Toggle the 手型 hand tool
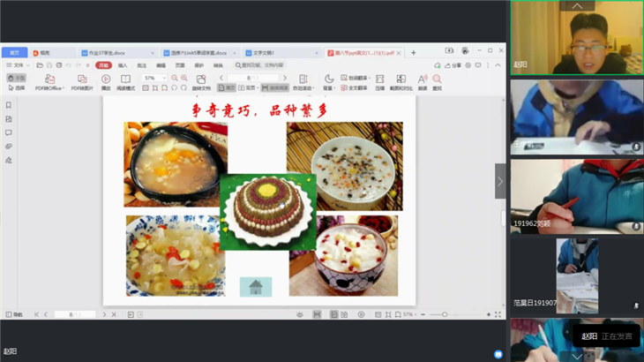 (17, 78)
